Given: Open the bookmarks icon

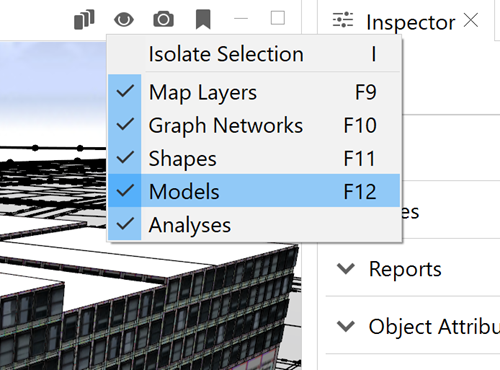Looking at the screenshot, I should pyautogui.click(x=203, y=19).
